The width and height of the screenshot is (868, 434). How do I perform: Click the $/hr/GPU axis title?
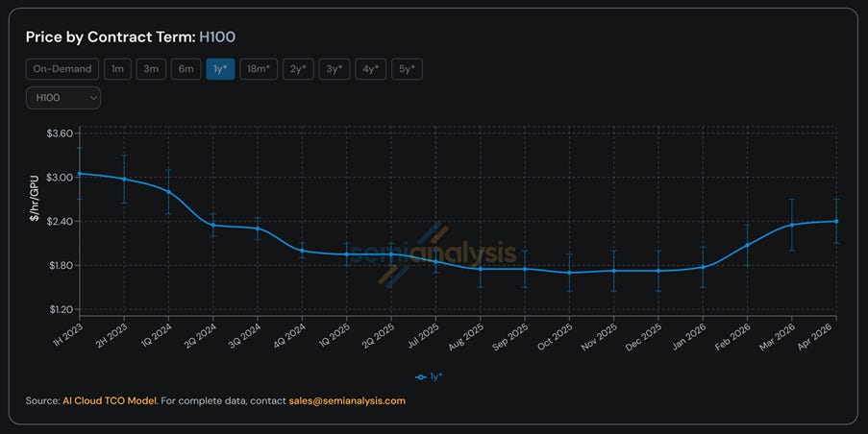35,198
